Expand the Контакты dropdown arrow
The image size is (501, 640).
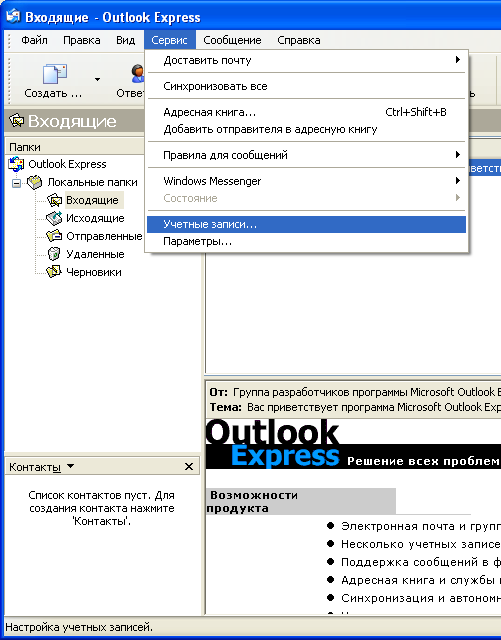coord(70,466)
